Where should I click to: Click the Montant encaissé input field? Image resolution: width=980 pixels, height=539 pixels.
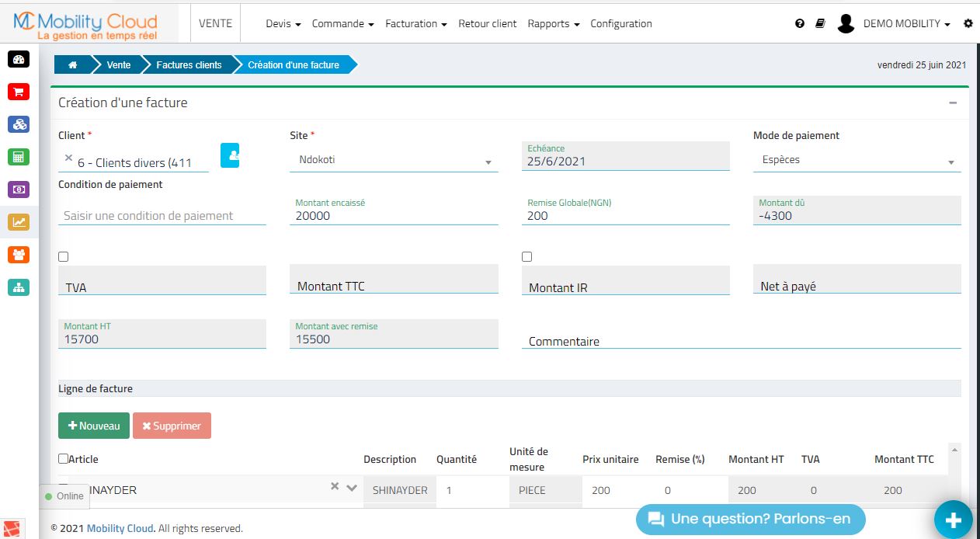tap(394, 216)
